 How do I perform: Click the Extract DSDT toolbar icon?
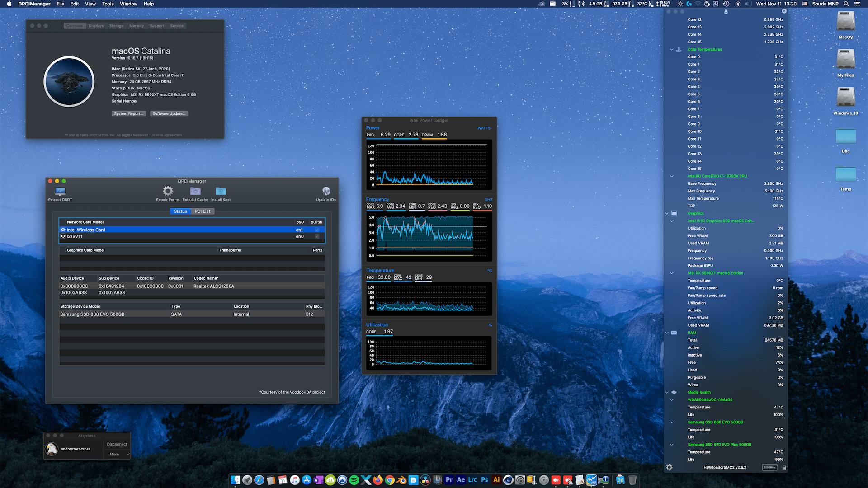point(60,192)
